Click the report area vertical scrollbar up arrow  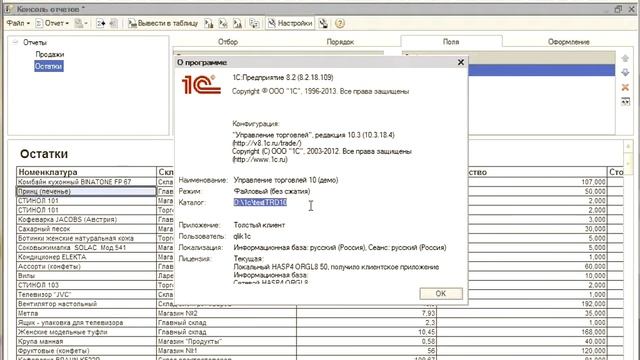pyautogui.click(x=628, y=147)
